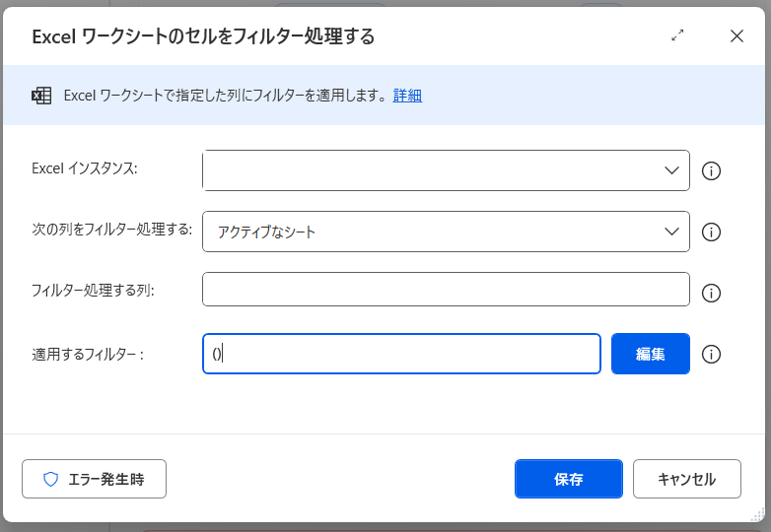Show info for フィルター処理する列
771x532 pixels.
[x=711, y=293]
